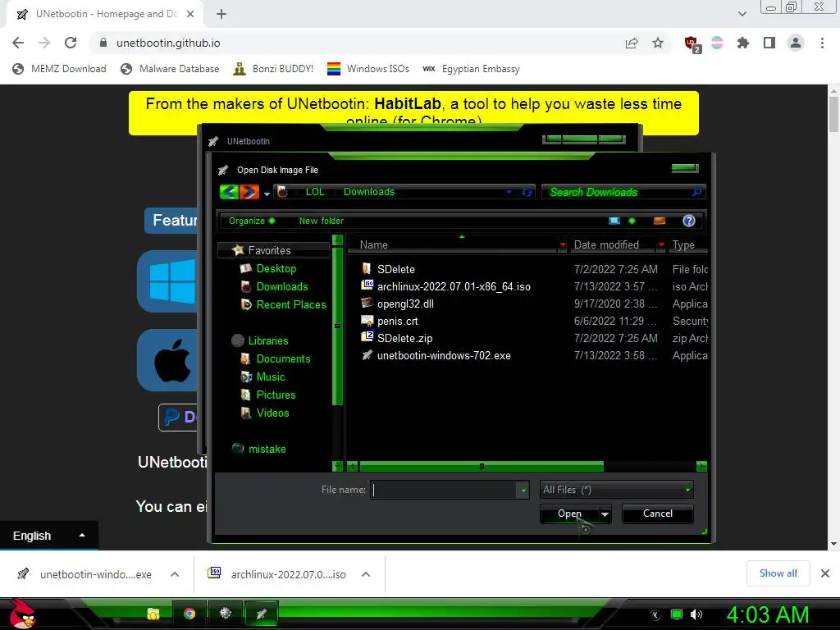
Task: Open Windows ISOs bookmark
Action: point(368,69)
